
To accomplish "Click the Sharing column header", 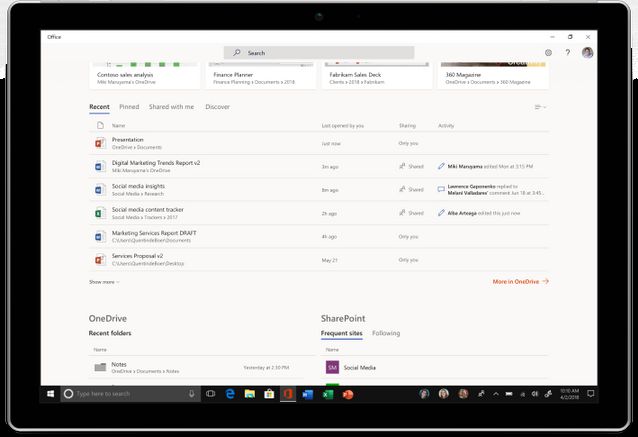I will pos(407,126).
